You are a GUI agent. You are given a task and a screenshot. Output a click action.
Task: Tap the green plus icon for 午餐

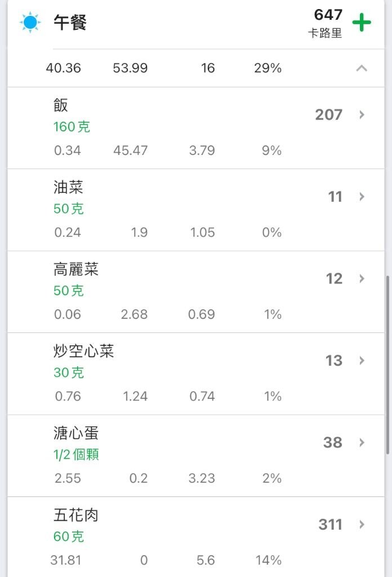coord(362,23)
